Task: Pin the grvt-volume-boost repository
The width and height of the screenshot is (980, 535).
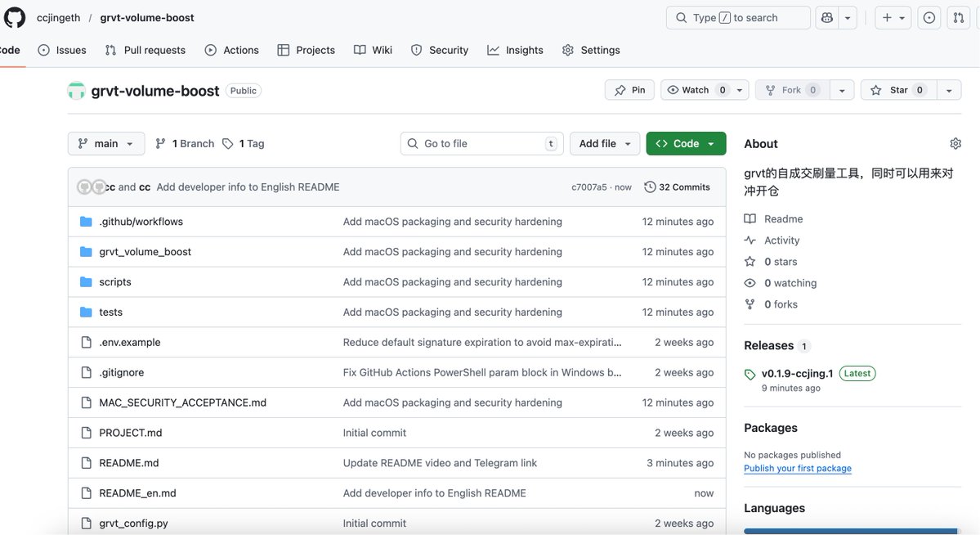Action: [629, 90]
